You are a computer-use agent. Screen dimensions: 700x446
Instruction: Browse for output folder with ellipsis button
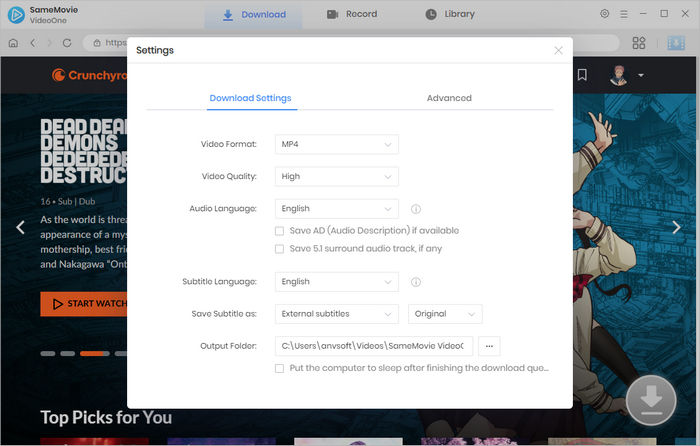pos(489,346)
